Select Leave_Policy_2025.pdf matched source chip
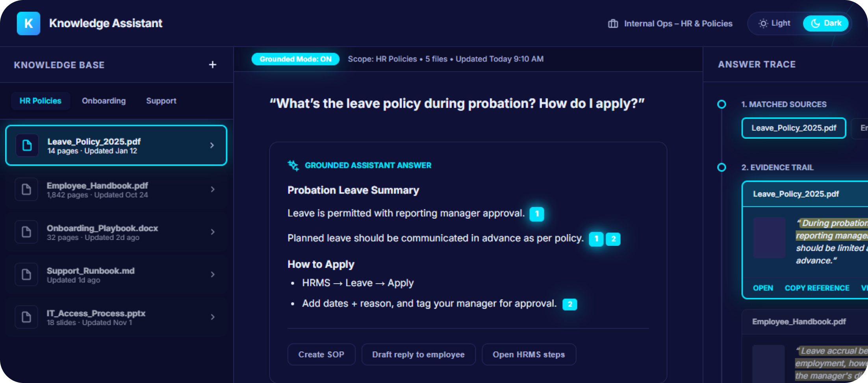 click(794, 128)
